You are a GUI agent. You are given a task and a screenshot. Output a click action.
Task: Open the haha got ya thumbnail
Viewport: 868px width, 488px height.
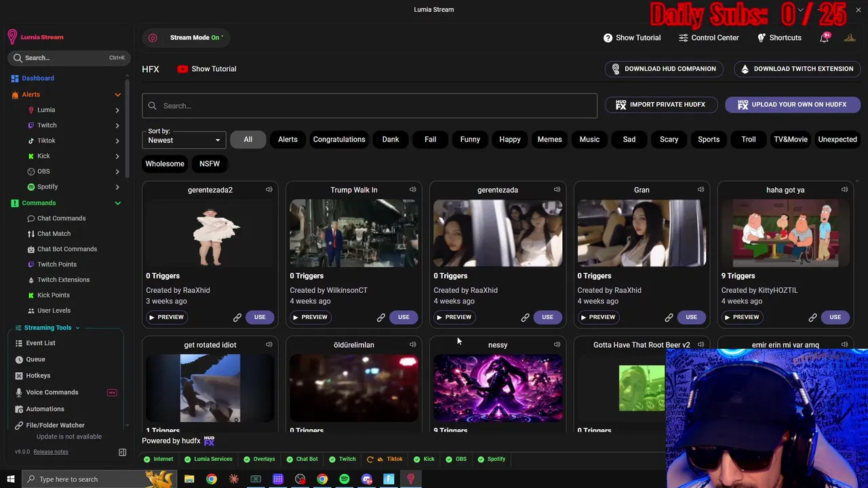pos(785,233)
